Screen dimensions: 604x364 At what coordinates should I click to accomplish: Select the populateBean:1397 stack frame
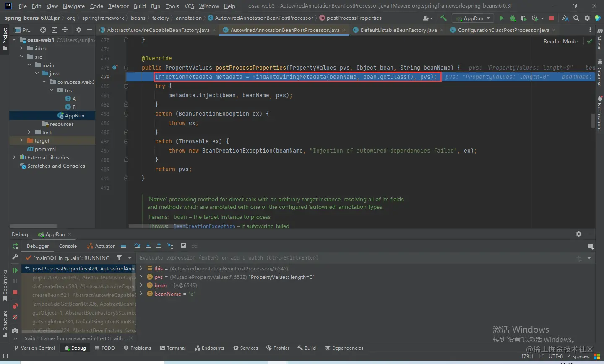[x=80, y=277]
